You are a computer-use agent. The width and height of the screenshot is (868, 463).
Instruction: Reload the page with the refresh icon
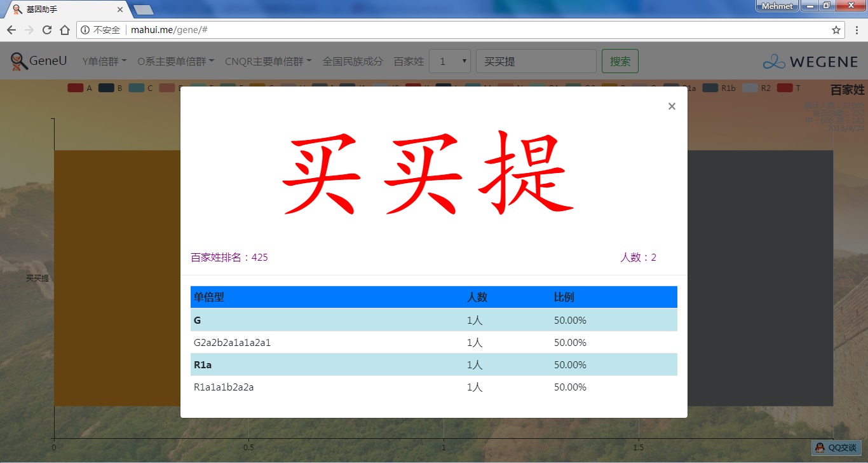click(x=47, y=30)
